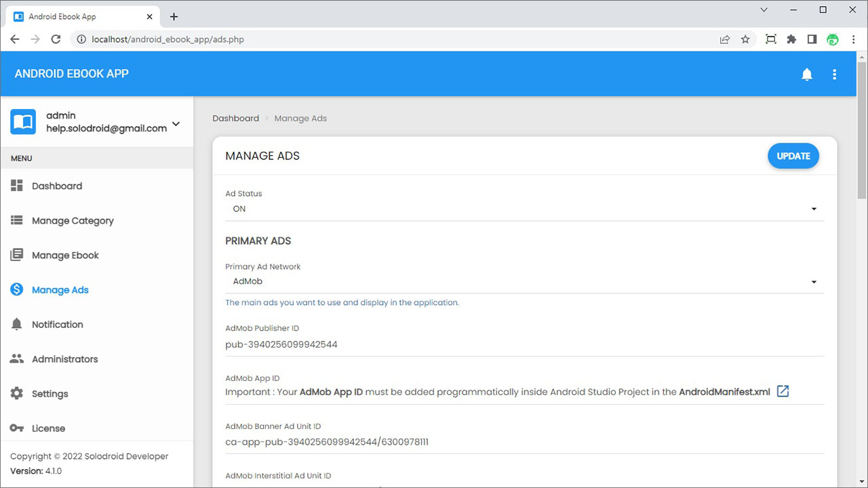Select the Notification menu item
868x488 pixels.
tap(58, 324)
